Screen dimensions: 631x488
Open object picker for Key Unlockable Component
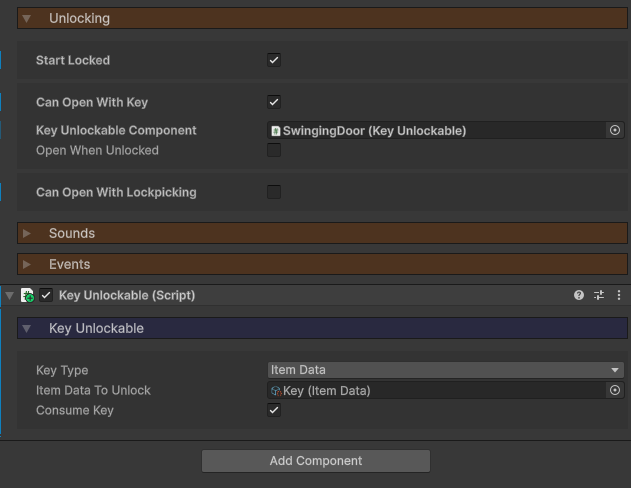click(x=615, y=130)
